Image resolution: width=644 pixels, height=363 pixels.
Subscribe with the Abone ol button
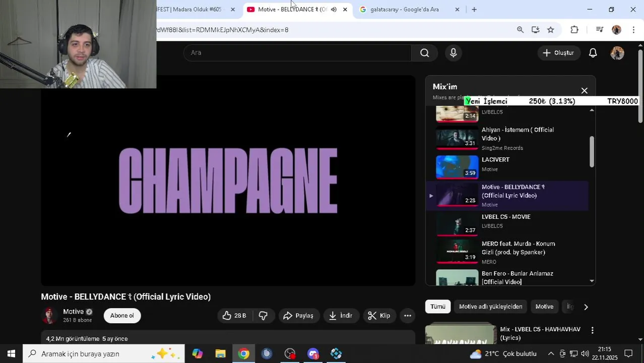tap(122, 316)
